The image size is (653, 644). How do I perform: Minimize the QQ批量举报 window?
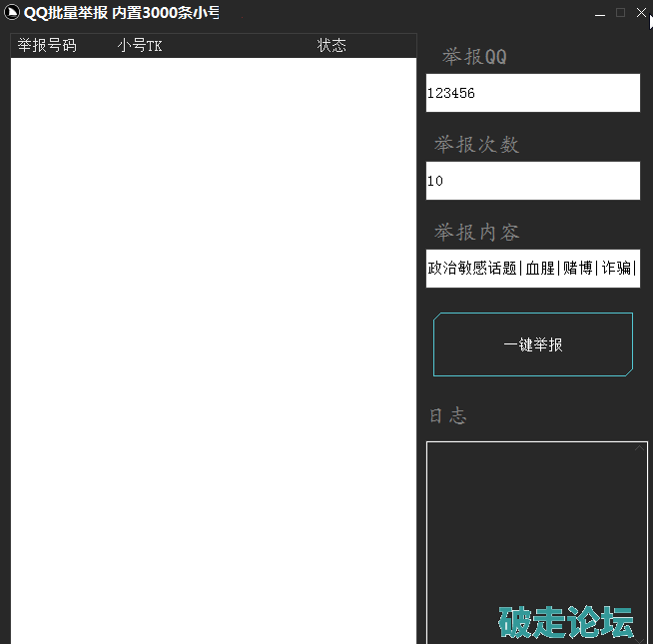(599, 13)
